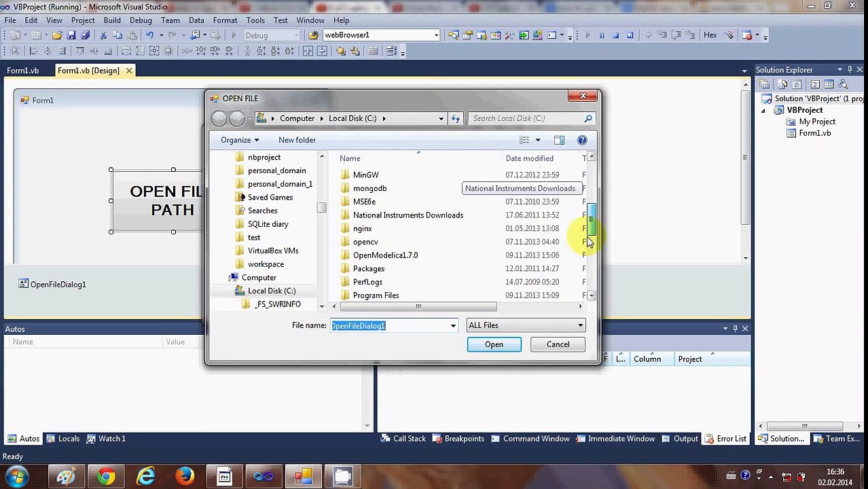Click Local Disk (C:) in address bar
868x489 pixels.
(352, 118)
